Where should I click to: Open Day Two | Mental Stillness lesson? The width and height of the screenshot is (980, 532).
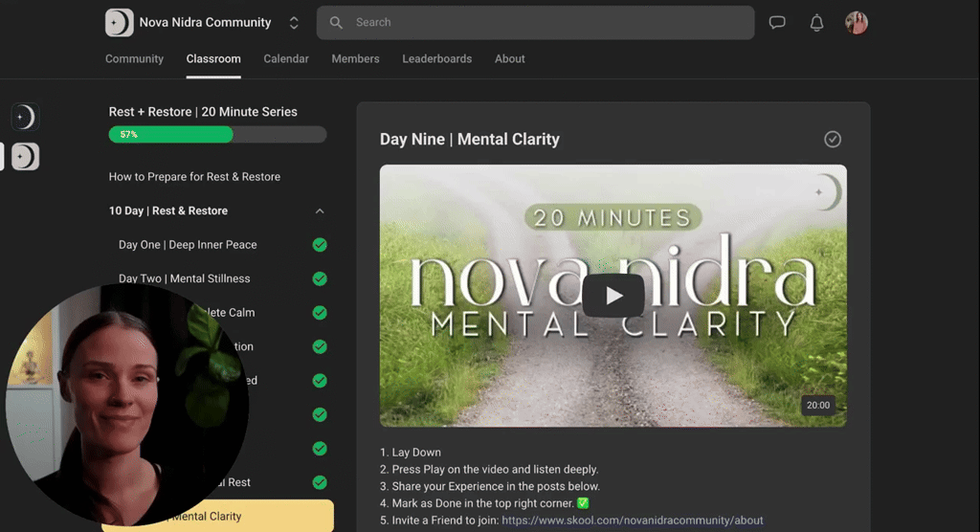click(185, 278)
